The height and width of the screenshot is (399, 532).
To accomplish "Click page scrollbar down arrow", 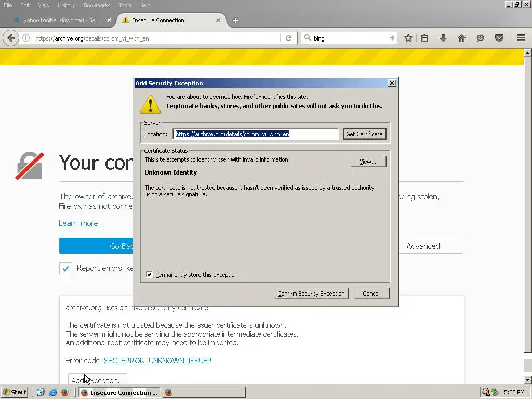I will [x=528, y=380].
